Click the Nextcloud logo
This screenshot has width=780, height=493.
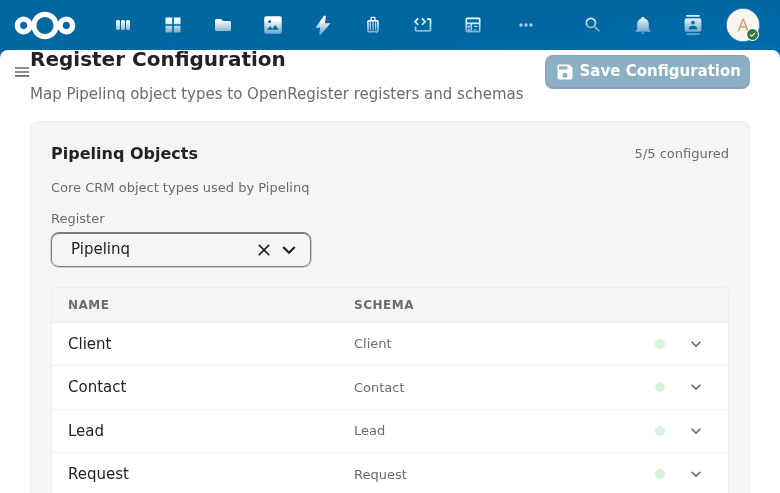45,25
